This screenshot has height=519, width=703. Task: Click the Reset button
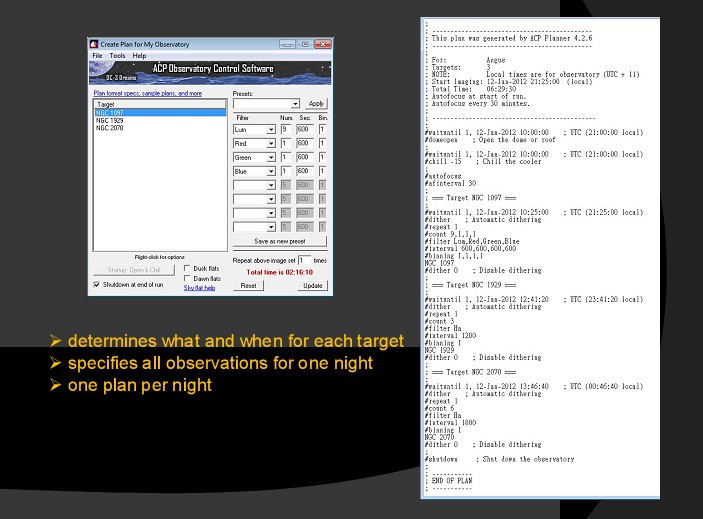tap(248, 285)
